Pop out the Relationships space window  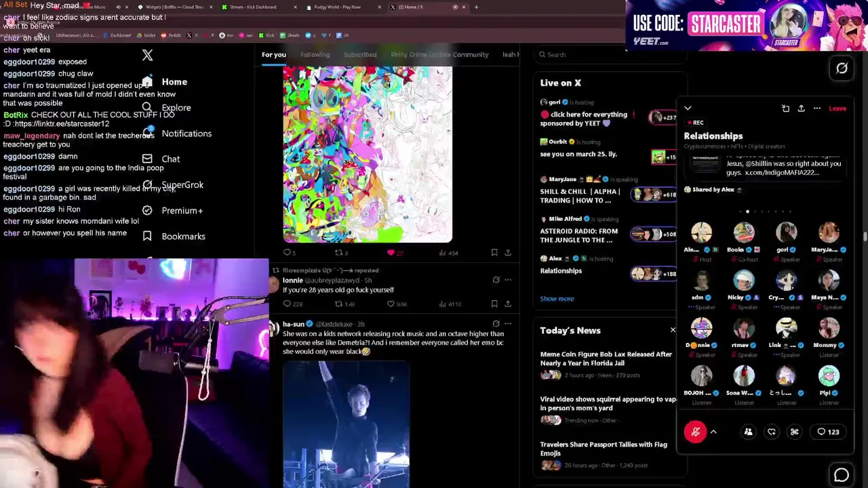point(785,108)
